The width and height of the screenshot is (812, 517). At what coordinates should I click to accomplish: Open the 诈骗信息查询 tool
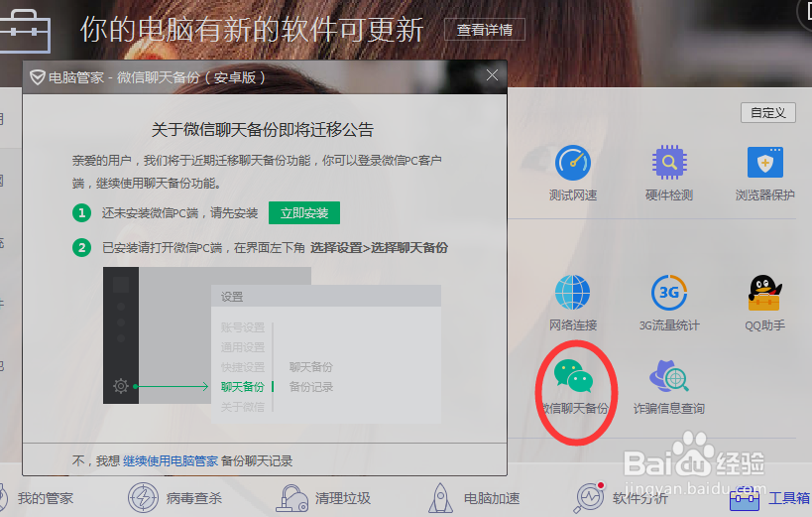tap(669, 387)
